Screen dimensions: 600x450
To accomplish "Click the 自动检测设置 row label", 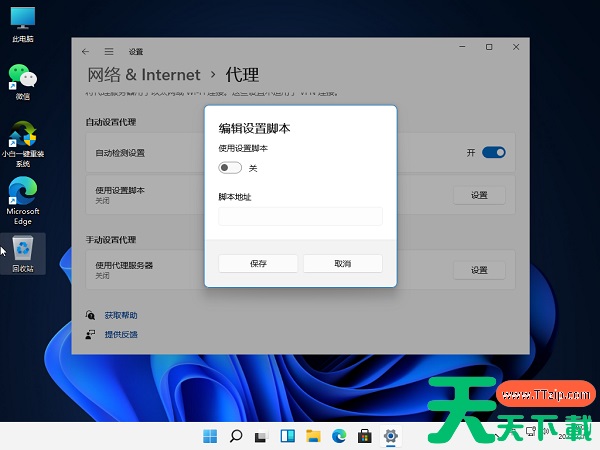I will point(120,153).
